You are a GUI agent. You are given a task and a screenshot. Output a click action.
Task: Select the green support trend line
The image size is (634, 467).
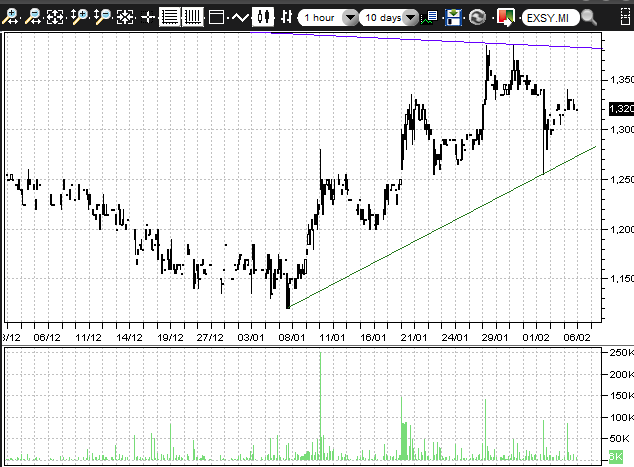[x=443, y=227]
